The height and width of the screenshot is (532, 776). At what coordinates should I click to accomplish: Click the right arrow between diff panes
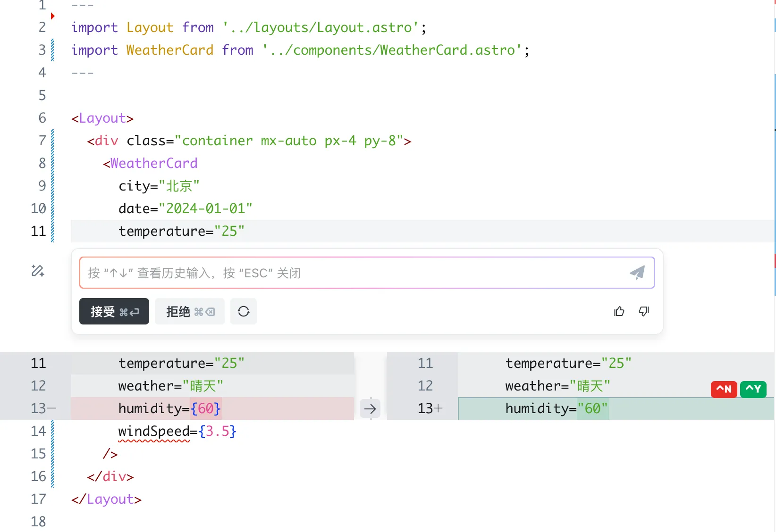[370, 408]
